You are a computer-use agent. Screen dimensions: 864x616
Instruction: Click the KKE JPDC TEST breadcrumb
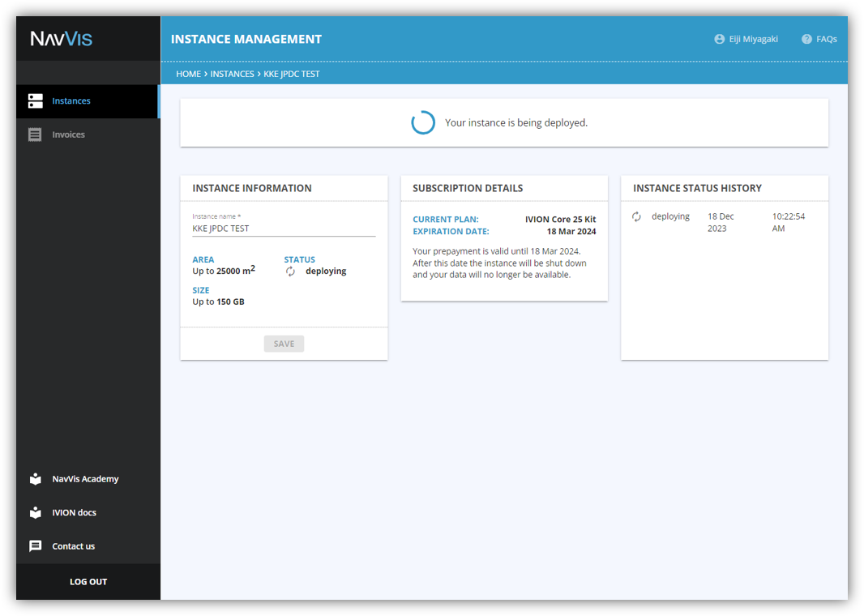coord(292,74)
